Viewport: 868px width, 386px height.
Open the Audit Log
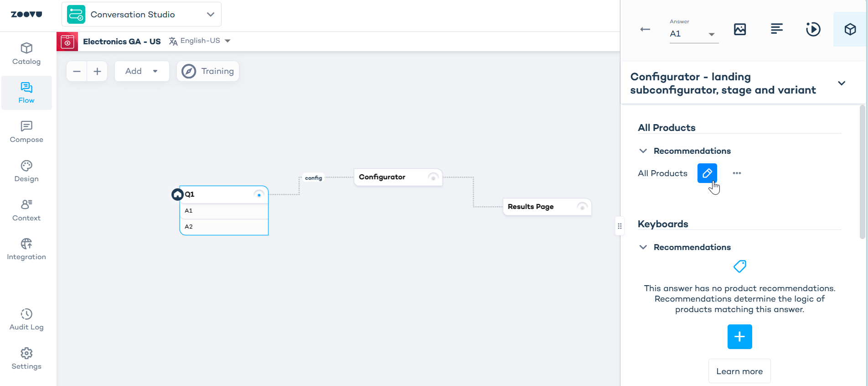(x=26, y=320)
